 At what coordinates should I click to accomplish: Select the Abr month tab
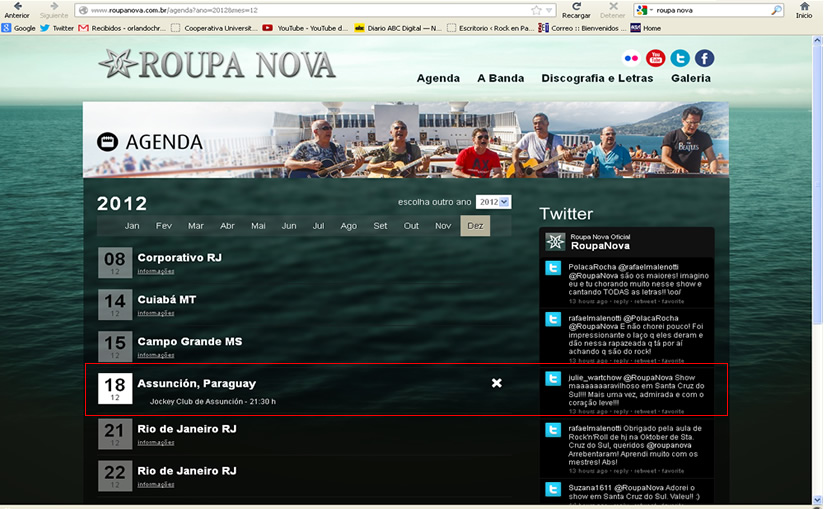click(x=227, y=226)
